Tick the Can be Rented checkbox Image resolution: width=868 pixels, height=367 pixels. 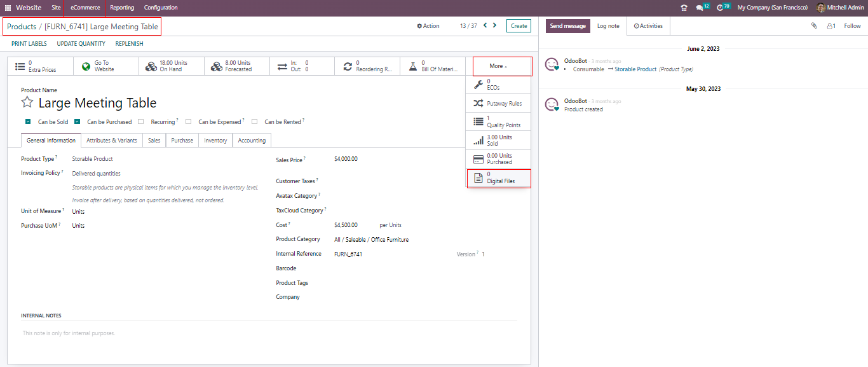pos(254,121)
